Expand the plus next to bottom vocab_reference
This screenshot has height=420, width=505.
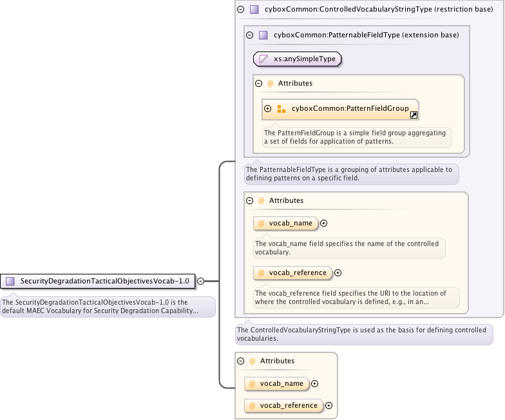tap(329, 406)
